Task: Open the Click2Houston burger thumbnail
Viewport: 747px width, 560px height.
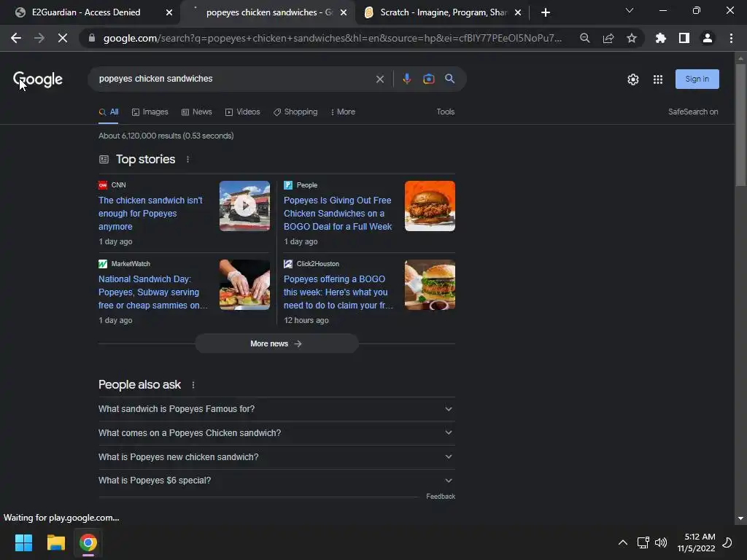Action: 430,285
